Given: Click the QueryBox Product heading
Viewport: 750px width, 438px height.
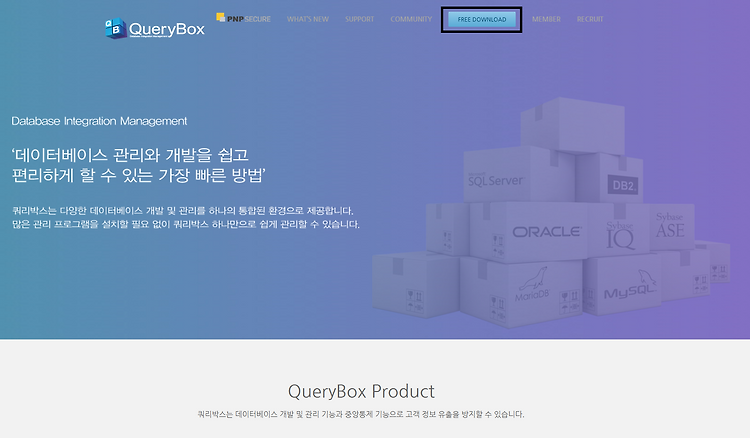Looking at the screenshot, I should [x=361, y=391].
